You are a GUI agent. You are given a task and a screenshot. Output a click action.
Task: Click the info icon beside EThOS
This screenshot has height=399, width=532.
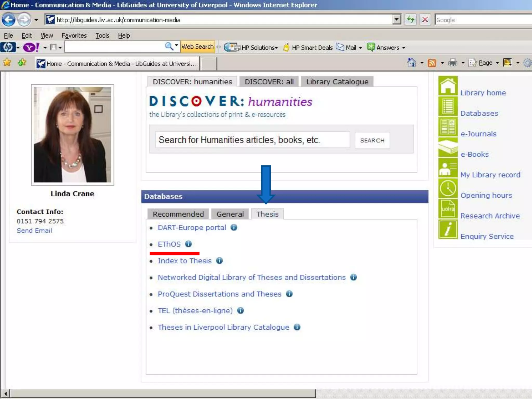coord(188,244)
